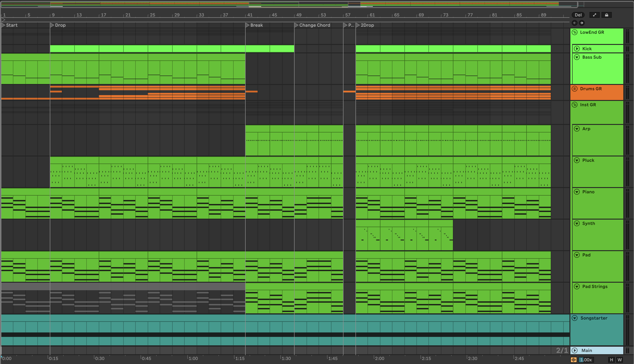This screenshot has height=364, width=634.
Task: Collapse the Synth track
Action: click(577, 223)
